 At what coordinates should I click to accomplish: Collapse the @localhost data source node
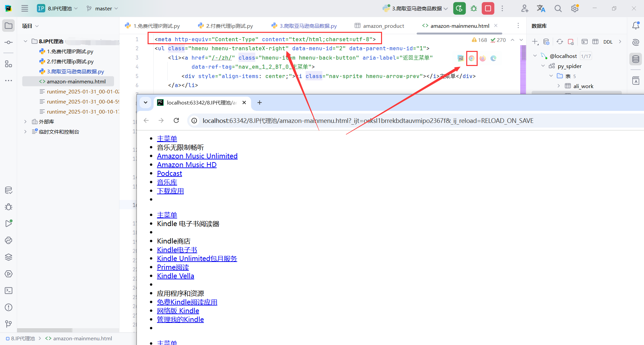click(x=535, y=56)
